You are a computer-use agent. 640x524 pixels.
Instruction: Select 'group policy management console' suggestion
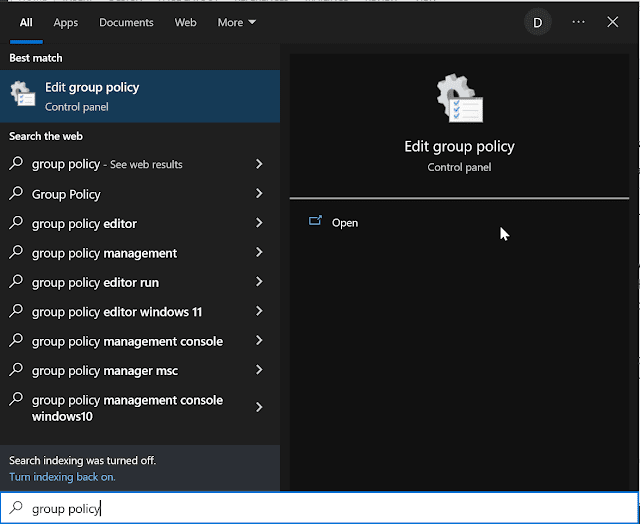coord(140,341)
